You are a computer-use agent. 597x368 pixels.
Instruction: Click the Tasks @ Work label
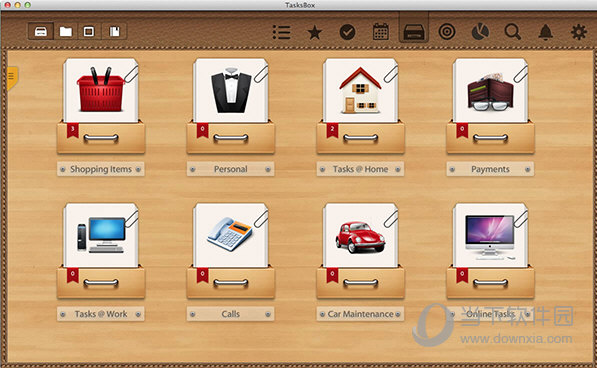pos(101,314)
